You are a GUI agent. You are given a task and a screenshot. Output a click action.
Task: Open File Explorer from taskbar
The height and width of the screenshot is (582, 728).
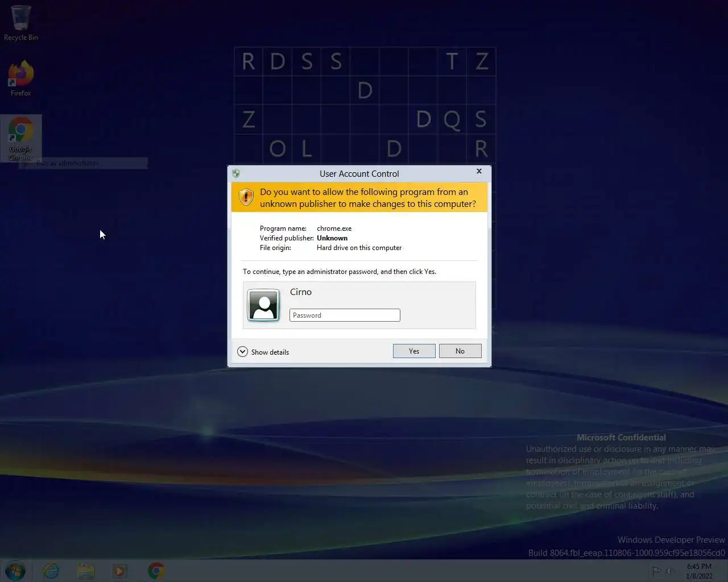click(86, 571)
